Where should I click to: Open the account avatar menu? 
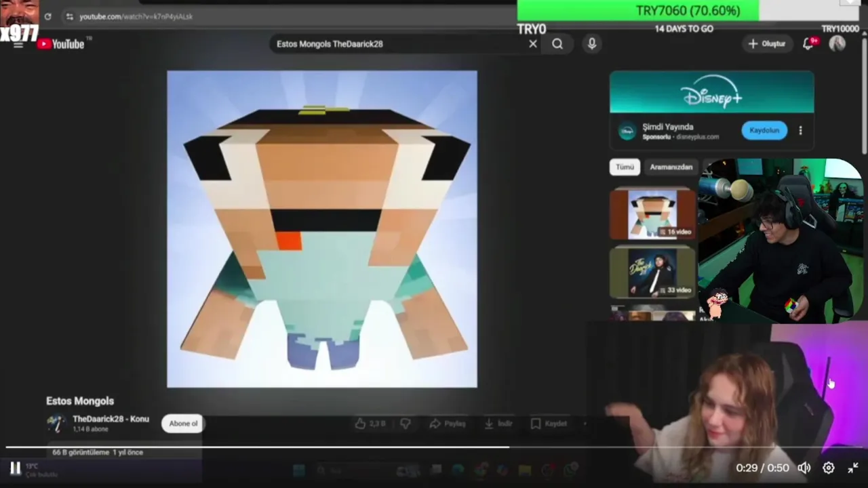click(837, 44)
